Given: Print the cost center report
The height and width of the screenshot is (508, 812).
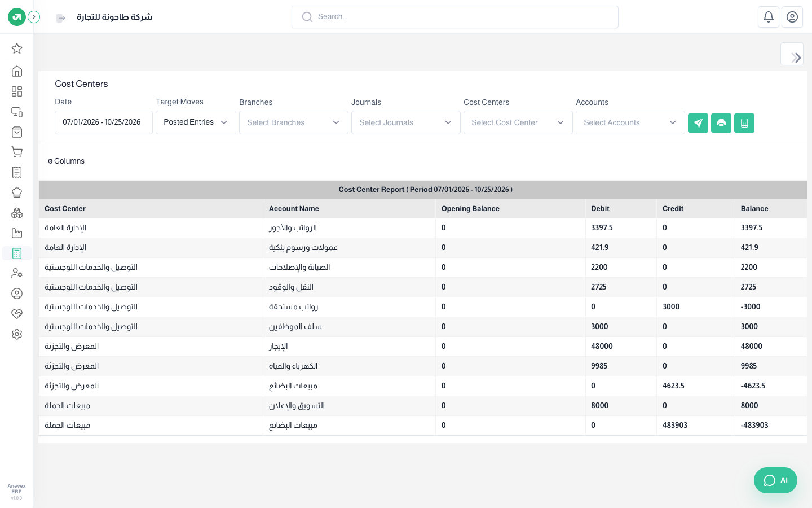Looking at the screenshot, I should 721,123.
